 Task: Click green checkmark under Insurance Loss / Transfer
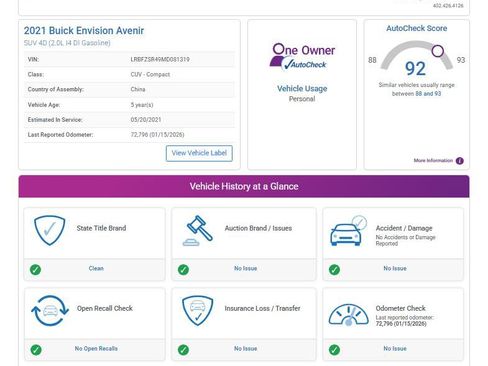(183, 350)
